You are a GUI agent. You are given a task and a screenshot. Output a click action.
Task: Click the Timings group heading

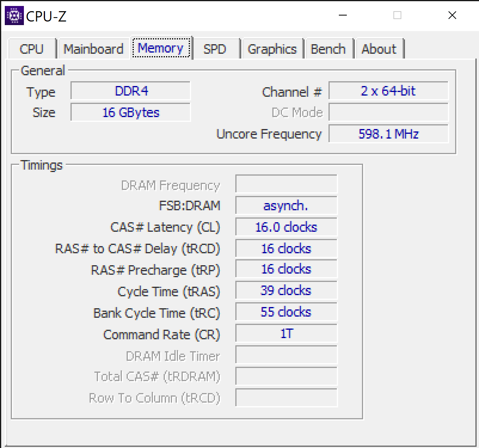42,165
